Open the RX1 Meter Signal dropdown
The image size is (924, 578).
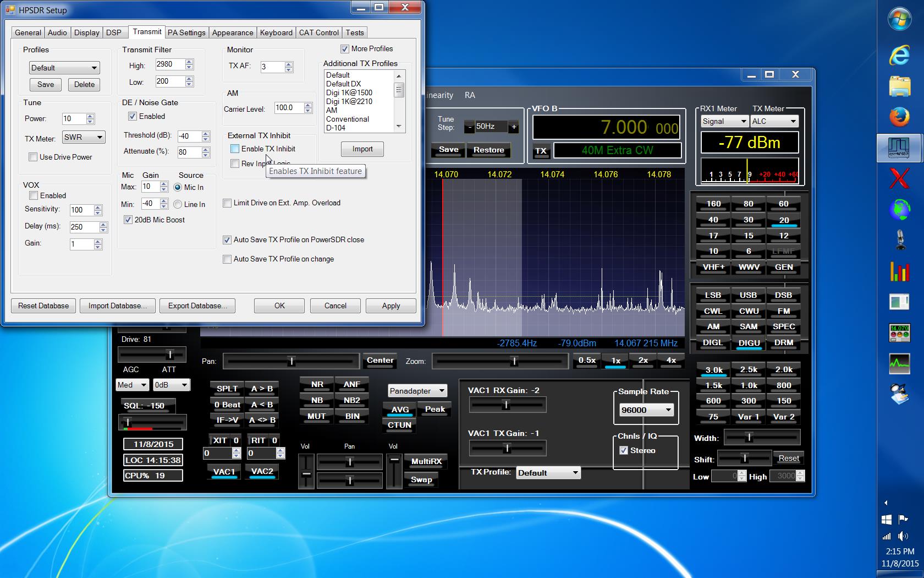point(724,121)
